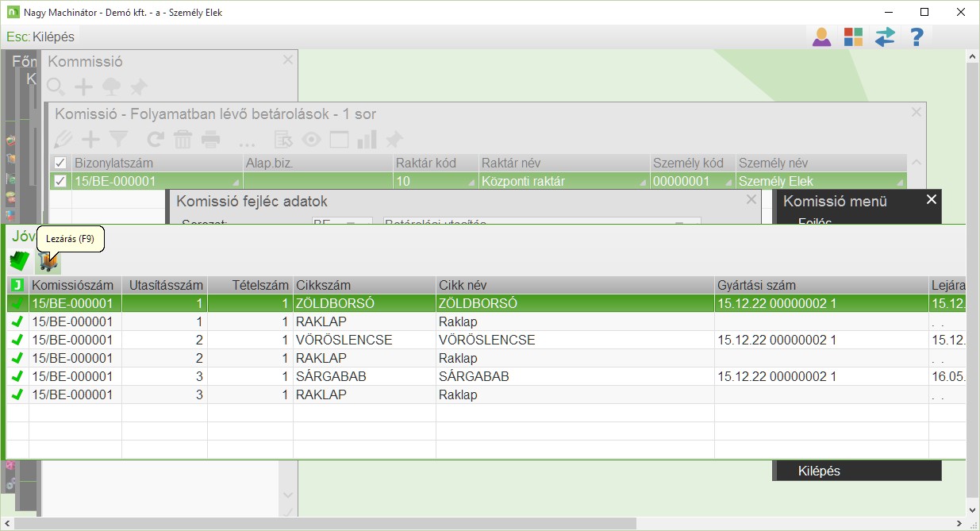Screen dimensions: 980x531
Task: Sort by Gyártási szám column header
Action: pos(821,285)
